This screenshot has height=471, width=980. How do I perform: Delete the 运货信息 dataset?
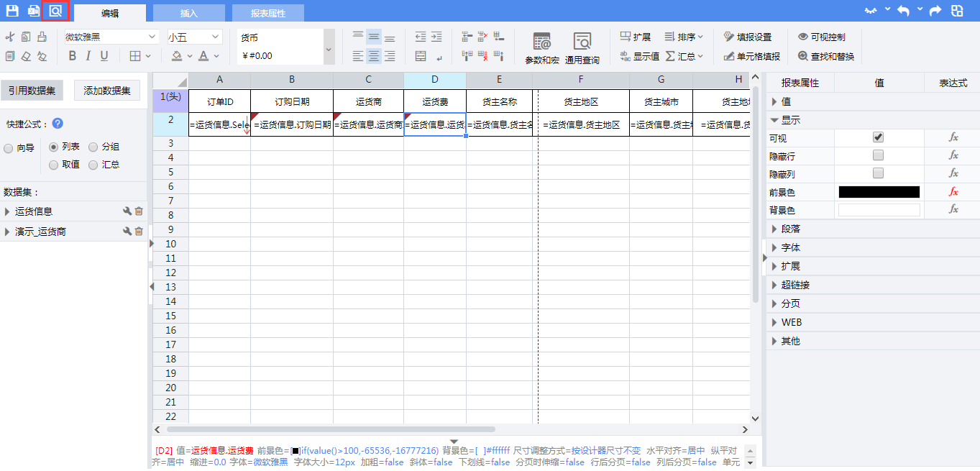139,211
